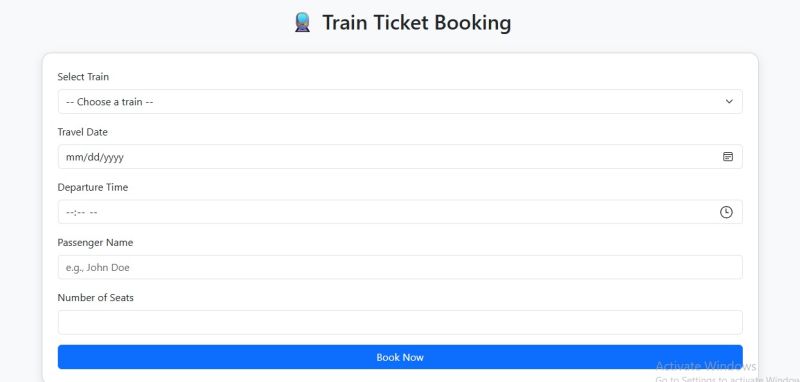
Task: Select the AM/PM segment of Departure Time
Action: pos(93,212)
